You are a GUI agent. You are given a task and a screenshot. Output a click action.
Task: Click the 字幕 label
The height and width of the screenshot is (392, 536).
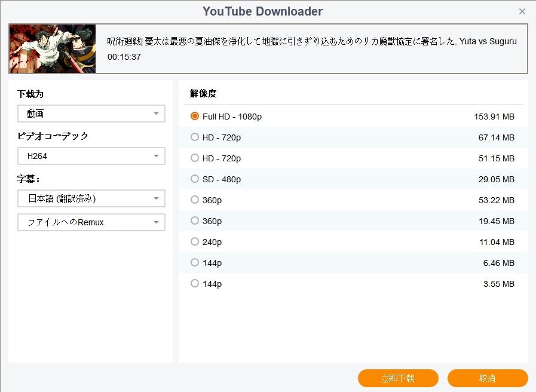(28, 179)
